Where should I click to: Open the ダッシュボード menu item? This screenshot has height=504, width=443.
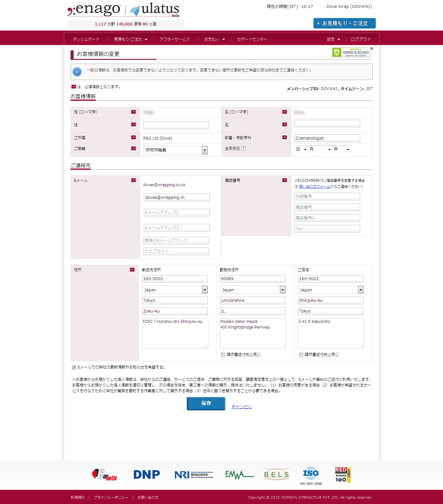(x=86, y=39)
